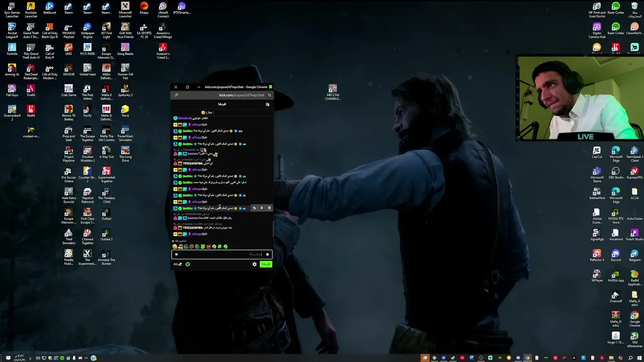Click the Spelunky 2 desktop icon
Image resolution: width=644 pixels, height=362 pixels.
coord(125,90)
